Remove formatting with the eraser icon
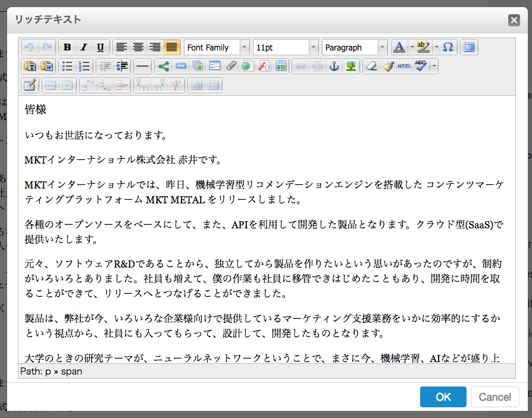 coord(371,66)
